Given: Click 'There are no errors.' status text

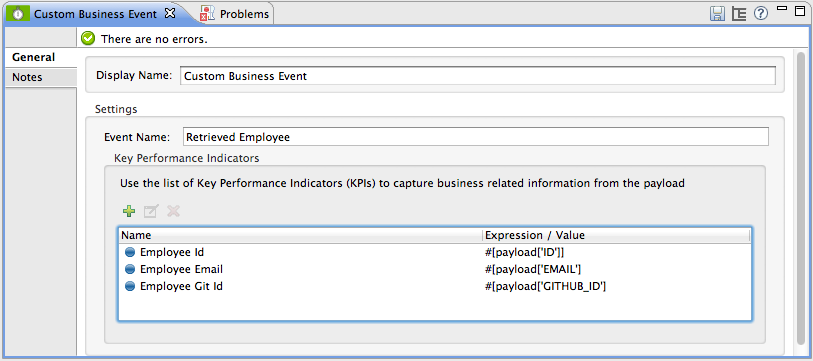Looking at the screenshot, I should [x=155, y=39].
